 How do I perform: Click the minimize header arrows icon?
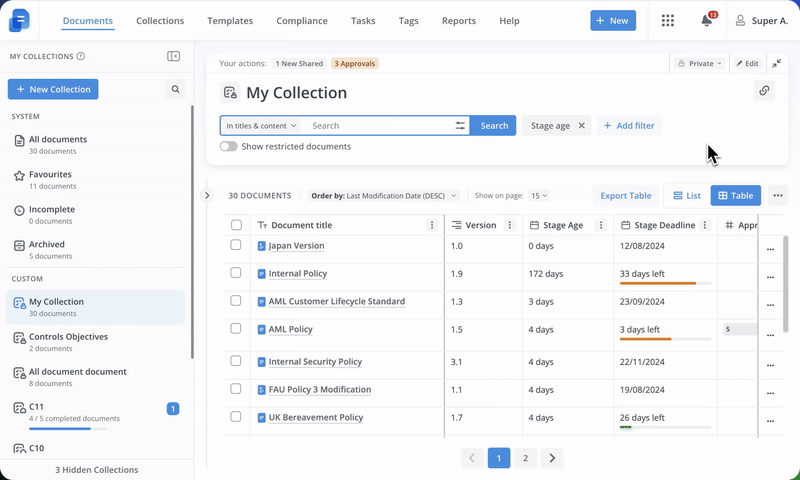777,63
